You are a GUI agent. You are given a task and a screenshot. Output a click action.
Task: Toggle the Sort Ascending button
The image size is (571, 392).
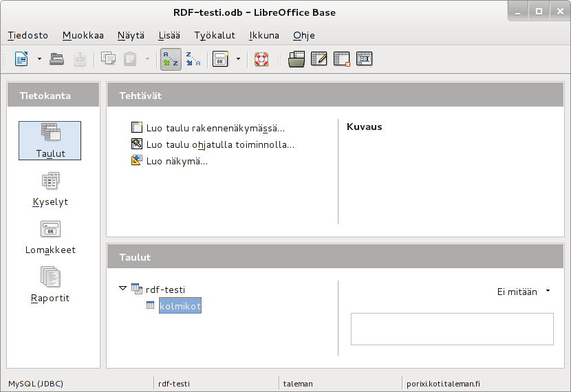click(171, 59)
